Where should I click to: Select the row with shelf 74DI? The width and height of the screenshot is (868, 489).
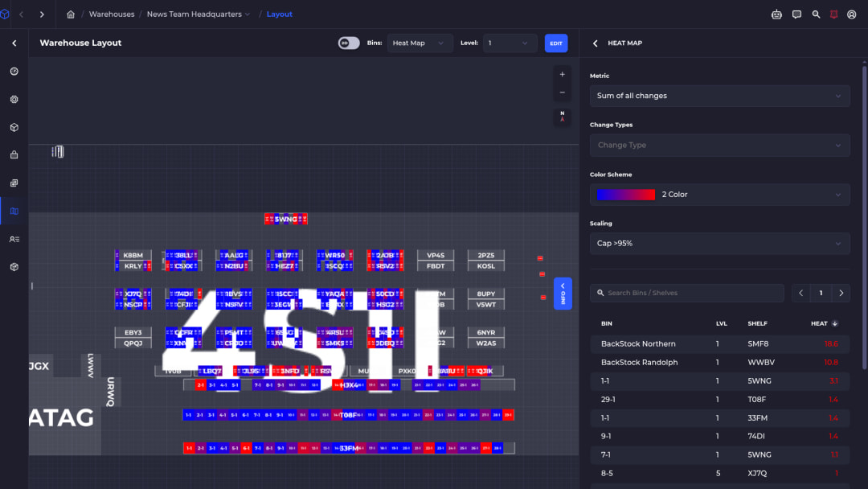pyautogui.click(x=719, y=437)
